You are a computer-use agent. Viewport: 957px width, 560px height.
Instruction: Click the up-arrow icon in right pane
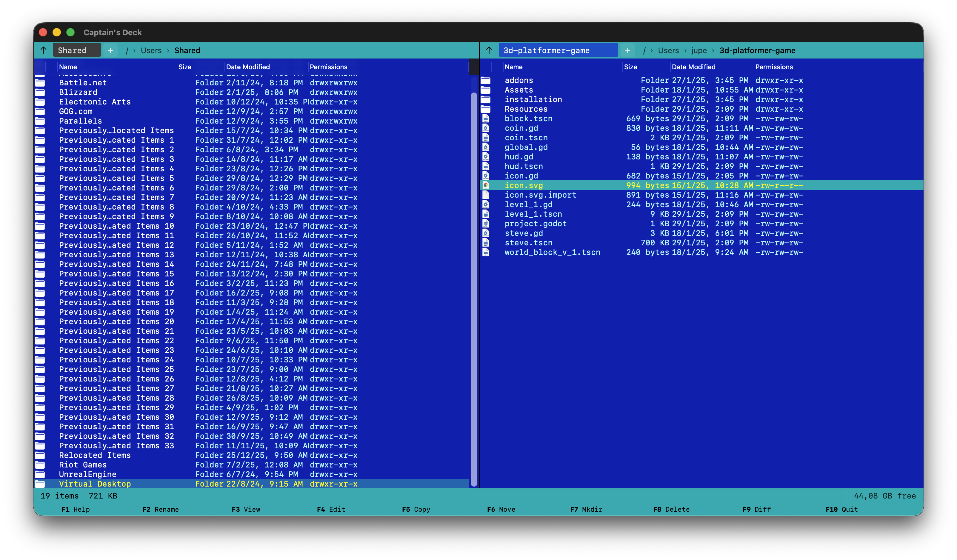click(489, 50)
